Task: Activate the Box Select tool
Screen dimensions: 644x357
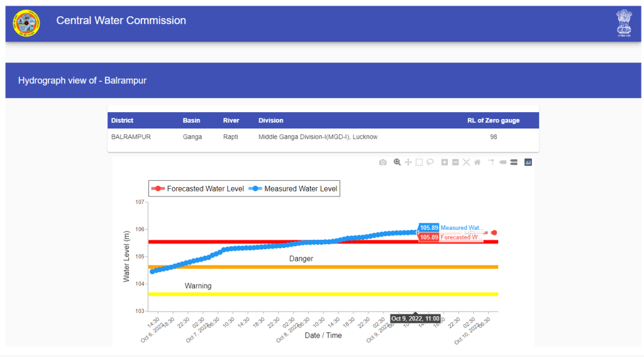Action: point(419,162)
